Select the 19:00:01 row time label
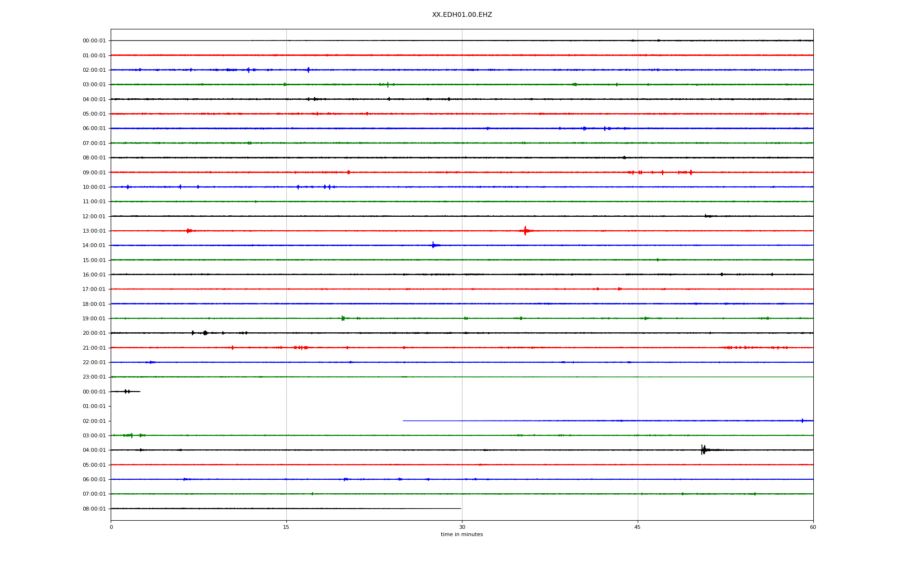 [x=94, y=319]
